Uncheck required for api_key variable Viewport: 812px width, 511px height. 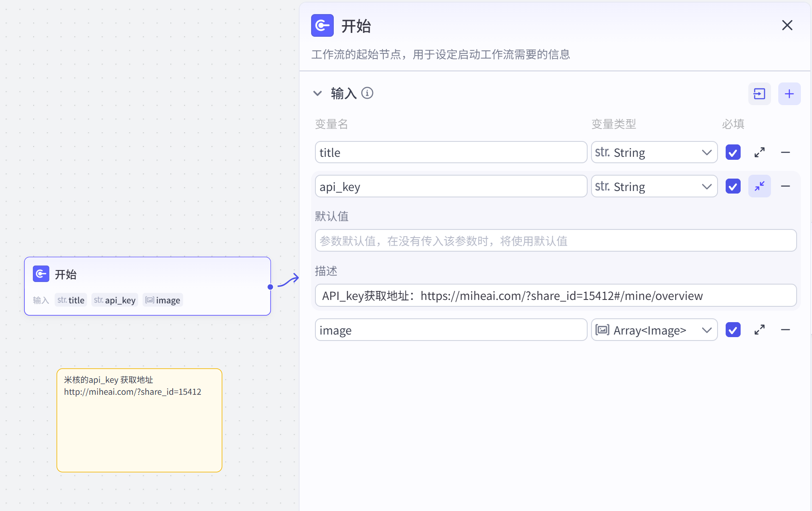(x=733, y=186)
